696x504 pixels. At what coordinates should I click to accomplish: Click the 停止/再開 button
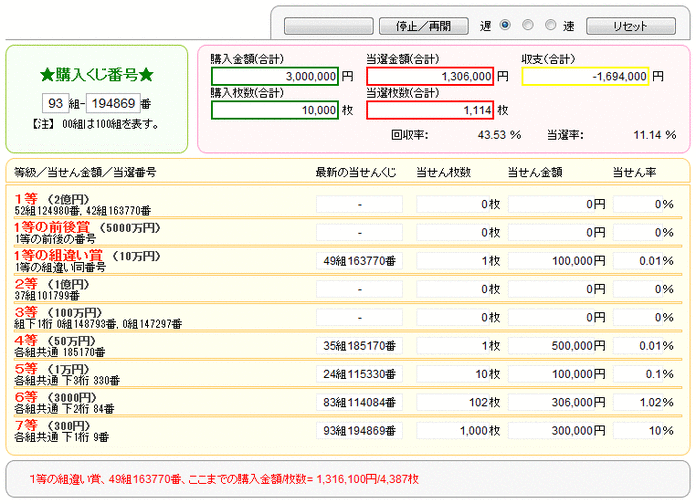point(423,26)
